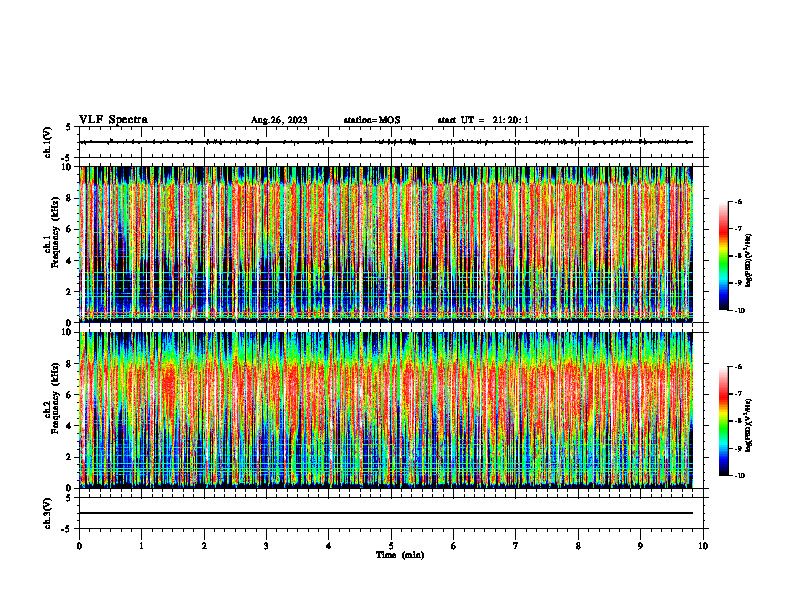
Task: Click the time axis tick label "7"
Action: click(516, 546)
